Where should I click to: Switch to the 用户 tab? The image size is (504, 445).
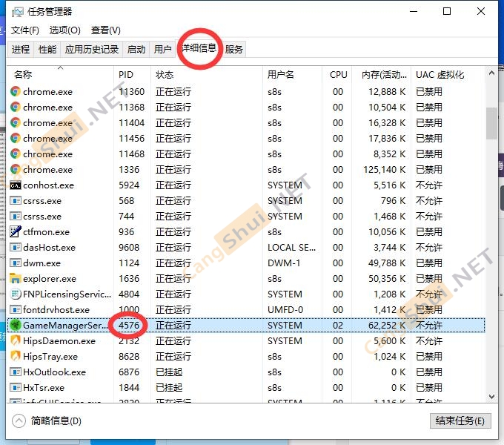click(x=162, y=49)
